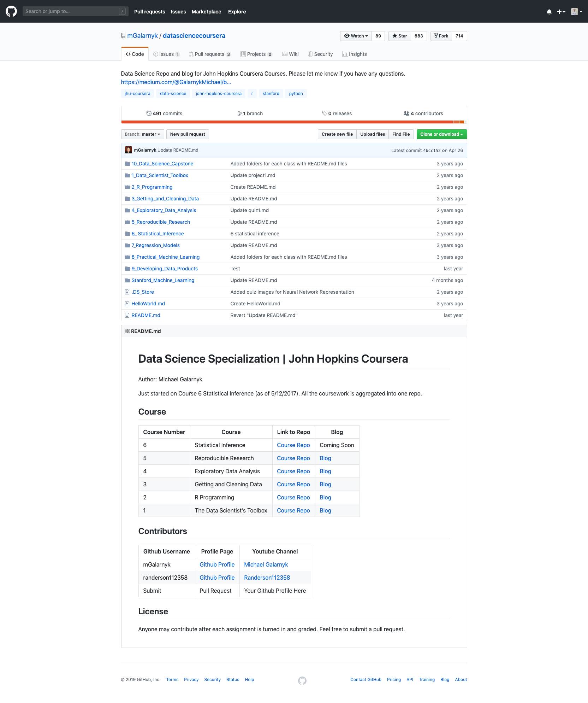Click file icon beside README.md row
The image size is (588, 703).
[127, 315]
